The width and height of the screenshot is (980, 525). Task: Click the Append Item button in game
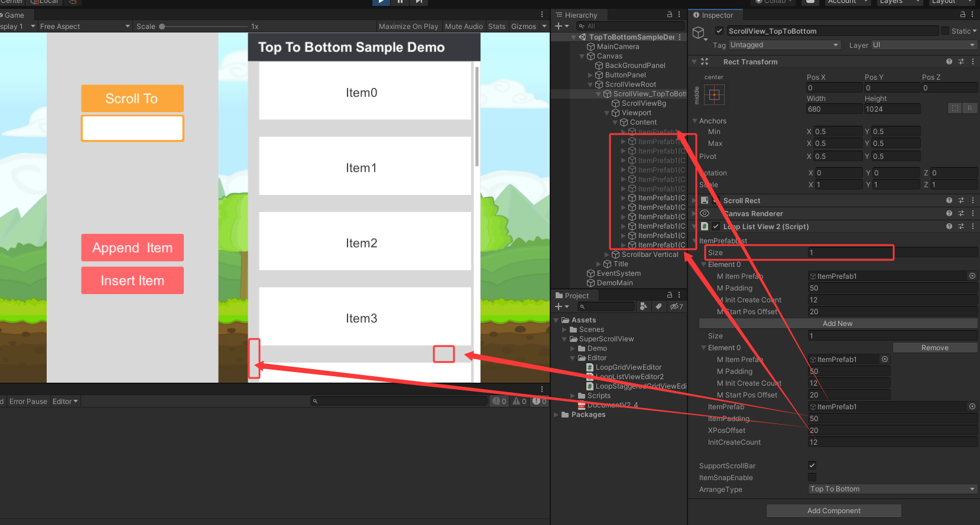pos(132,247)
